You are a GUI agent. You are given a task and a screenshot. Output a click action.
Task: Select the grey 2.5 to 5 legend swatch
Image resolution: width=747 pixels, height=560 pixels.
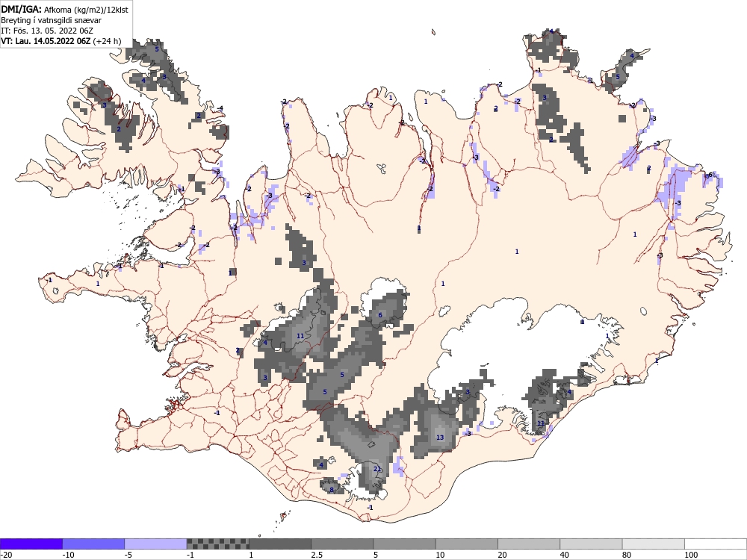(342, 544)
